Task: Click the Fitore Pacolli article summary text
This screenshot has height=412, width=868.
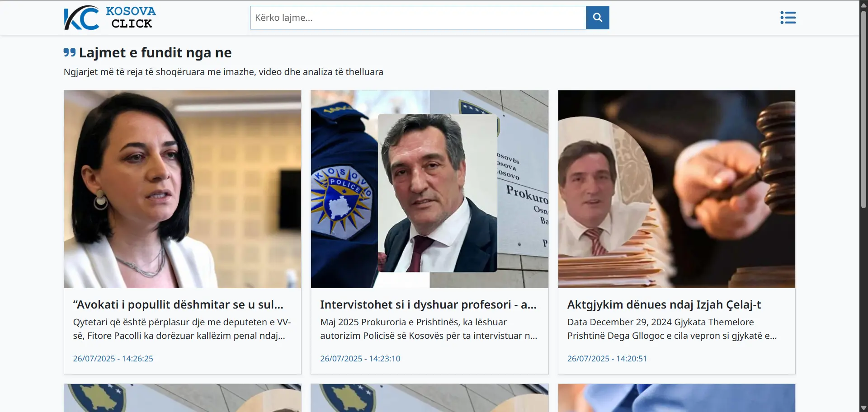Action: point(182,329)
